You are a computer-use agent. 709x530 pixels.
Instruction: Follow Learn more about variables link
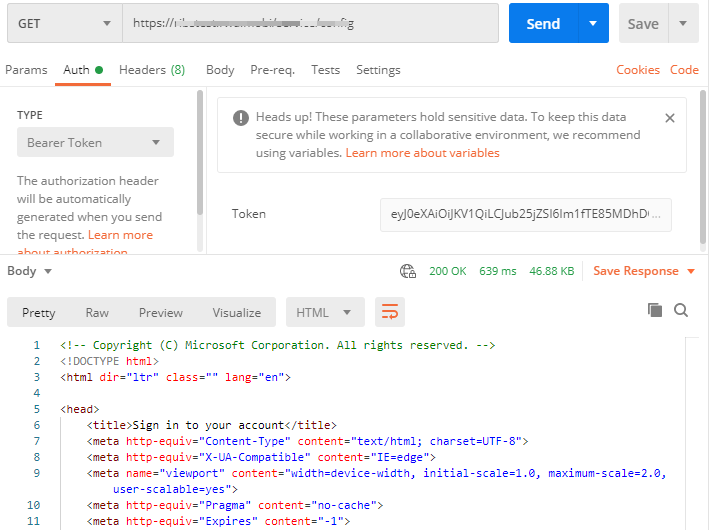click(x=422, y=153)
